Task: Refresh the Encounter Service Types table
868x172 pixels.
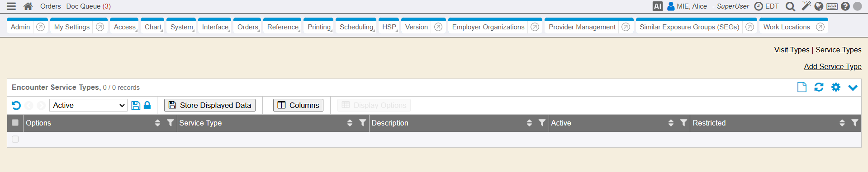Action: pyautogui.click(x=819, y=87)
